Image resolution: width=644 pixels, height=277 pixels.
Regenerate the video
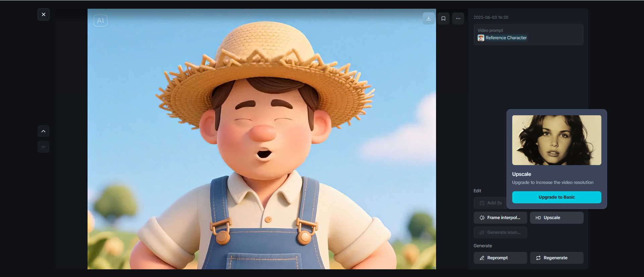(557, 258)
